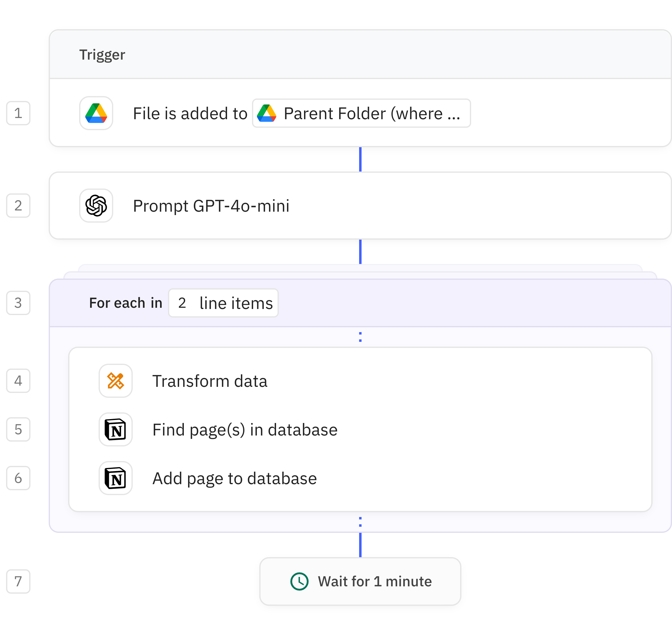The width and height of the screenshot is (672, 635).
Task: Click the step number 3 badge
Action: point(18,303)
